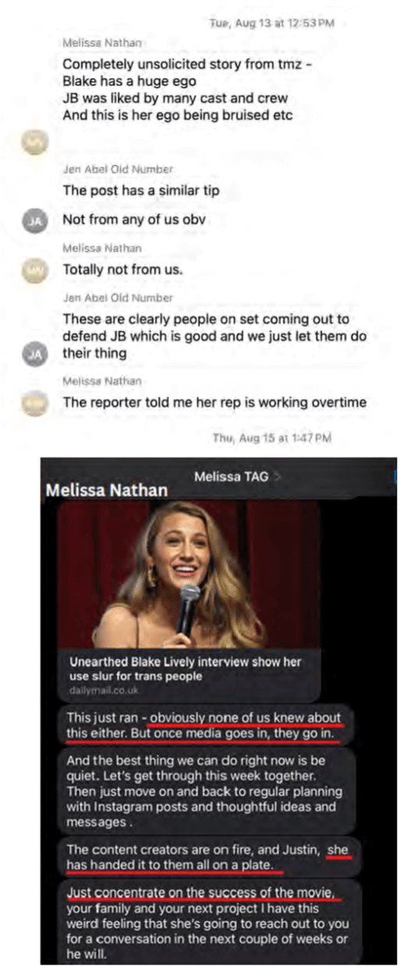This screenshot has width=416, height=980.
Task: Click the avatar beside "reporter told me" message
Action: pos(35,402)
